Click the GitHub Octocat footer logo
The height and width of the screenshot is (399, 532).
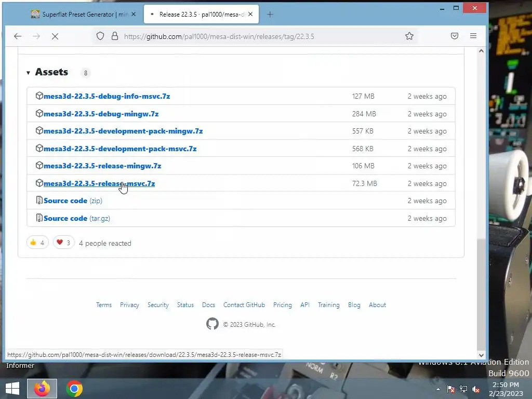[212, 324]
